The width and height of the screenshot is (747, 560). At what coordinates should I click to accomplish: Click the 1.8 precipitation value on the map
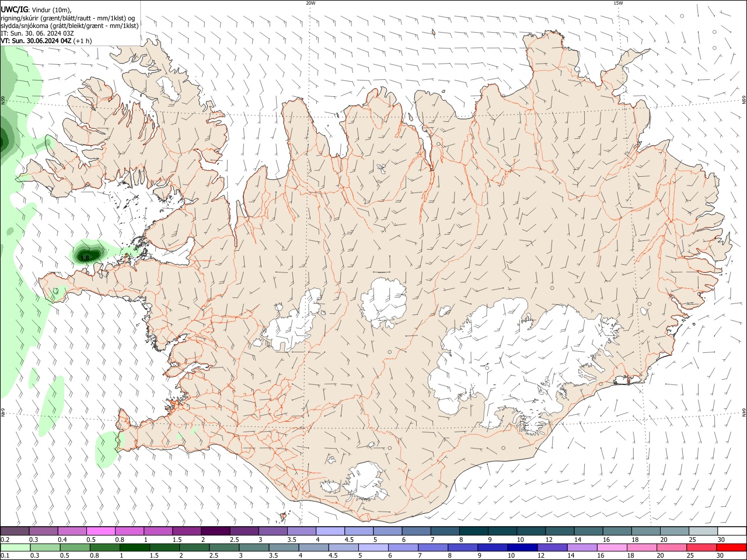pos(85,257)
